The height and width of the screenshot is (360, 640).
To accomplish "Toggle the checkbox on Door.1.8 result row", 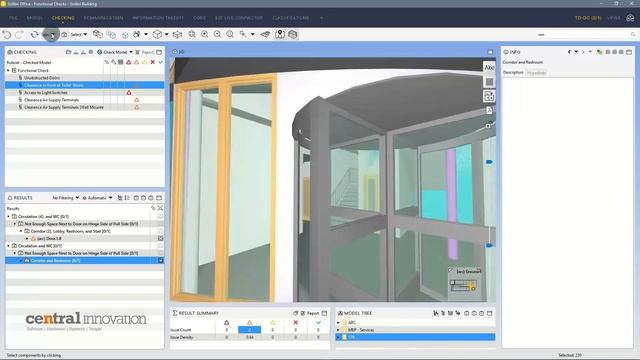I will 160,239.
